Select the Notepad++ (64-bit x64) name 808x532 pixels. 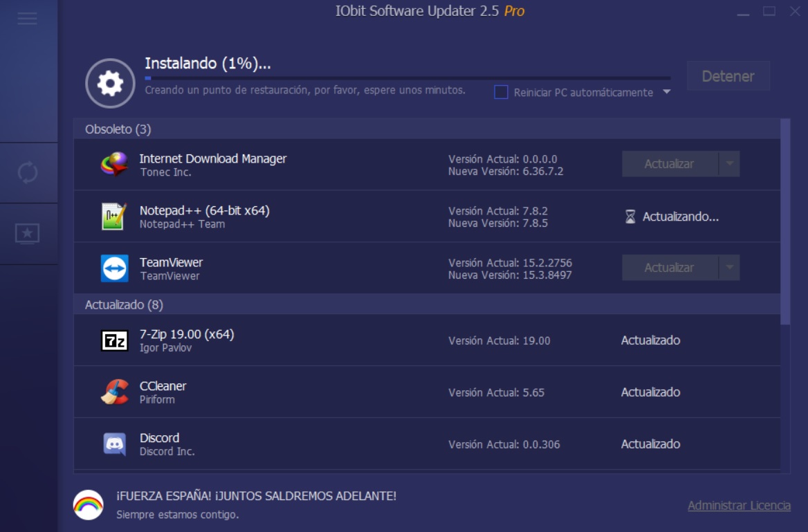(x=205, y=210)
